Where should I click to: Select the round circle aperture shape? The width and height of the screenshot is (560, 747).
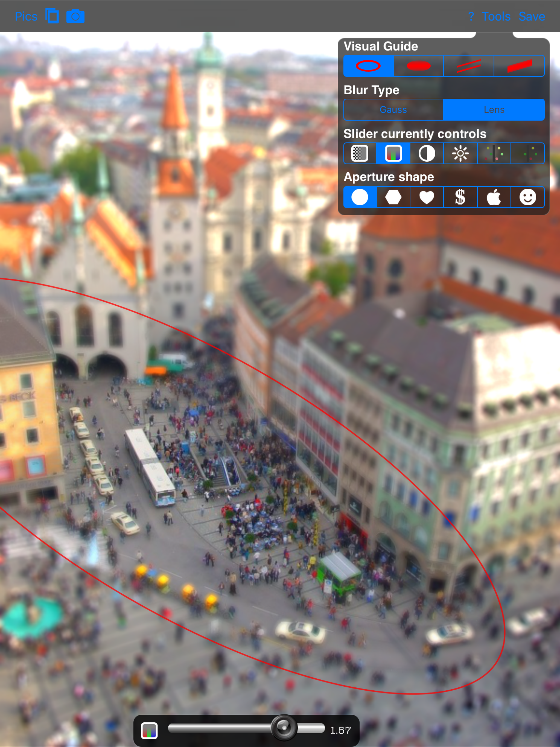[360, 197]
